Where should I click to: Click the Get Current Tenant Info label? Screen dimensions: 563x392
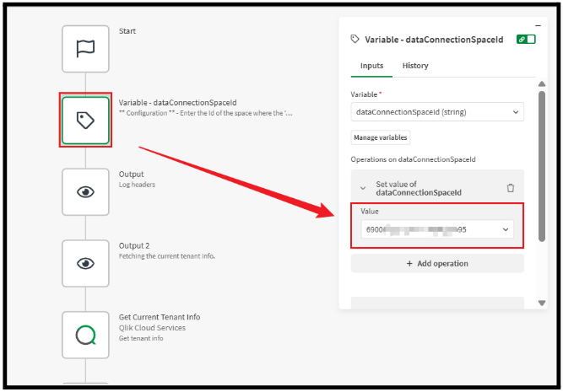160,317
